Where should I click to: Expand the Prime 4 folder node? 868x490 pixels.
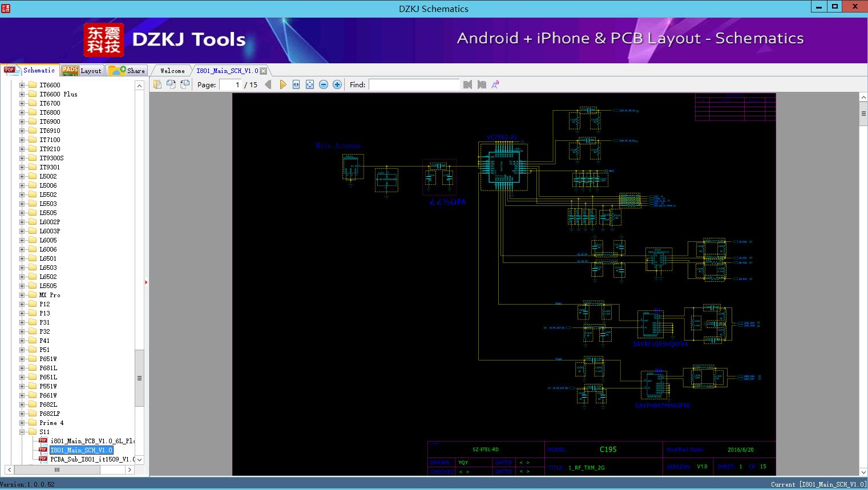click(x=22, y=423)
